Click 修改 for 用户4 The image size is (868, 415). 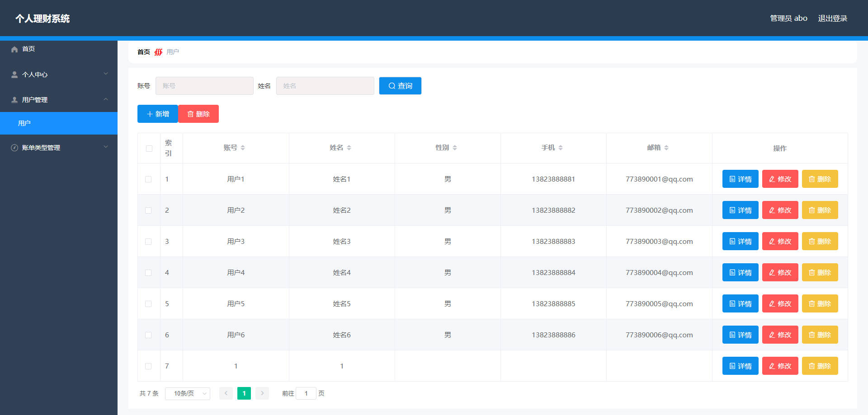click(780, 272)
